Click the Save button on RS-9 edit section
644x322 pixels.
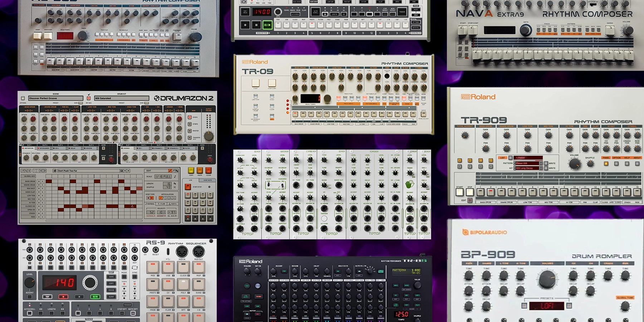[111, 277]
